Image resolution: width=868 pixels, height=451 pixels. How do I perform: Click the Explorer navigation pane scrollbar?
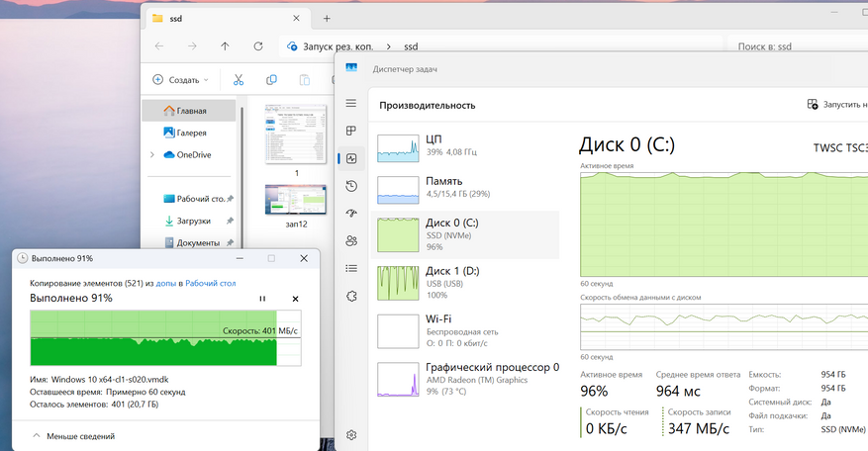coord(241,177)
